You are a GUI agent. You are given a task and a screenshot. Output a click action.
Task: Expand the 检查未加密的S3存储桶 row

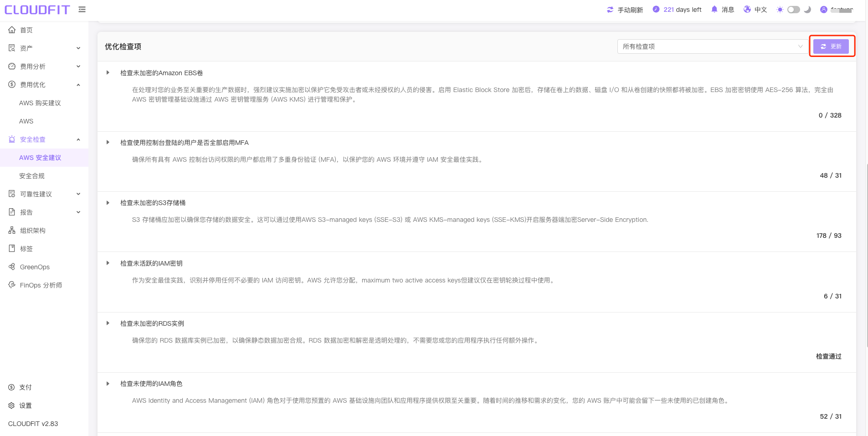(x=108, y=203)
